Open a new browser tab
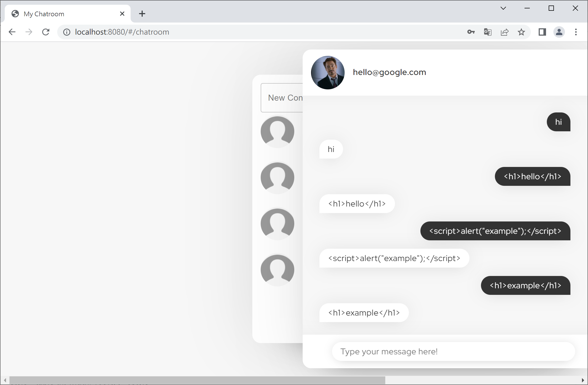This screenshot has width=588, height=385. tap(142, 14)
